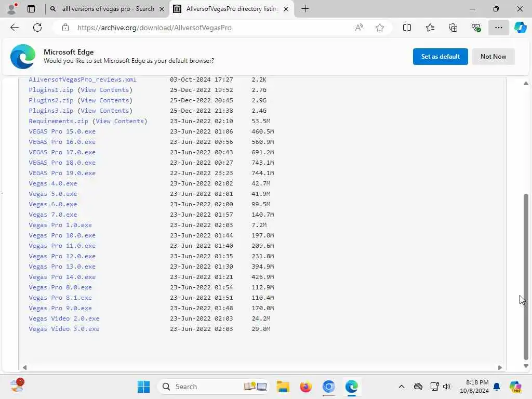The width and height of the screenshot is (532, 399).
Task: Download Requirements.zip
Action: tap(58, 121)
